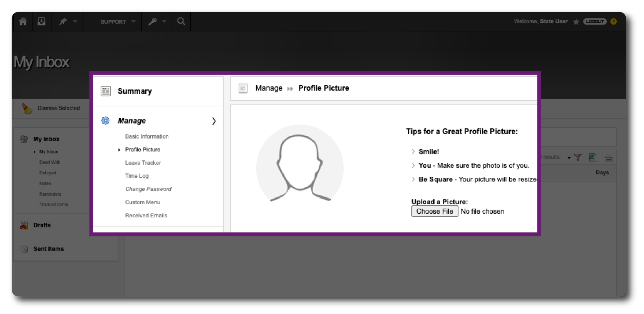Open help with the question mark icon
This screenshot has height=314, width=644.
pyautogui.click(x=613, y=22)
